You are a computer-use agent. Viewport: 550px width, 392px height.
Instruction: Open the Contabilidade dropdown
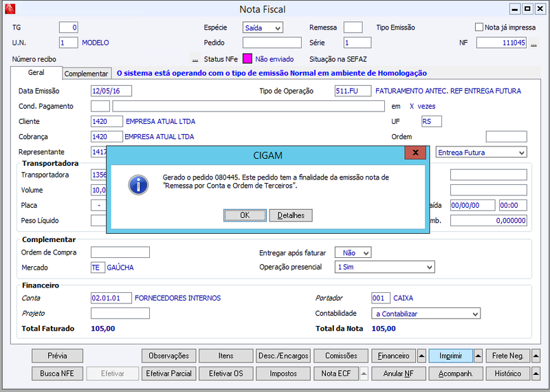[426, 314]
